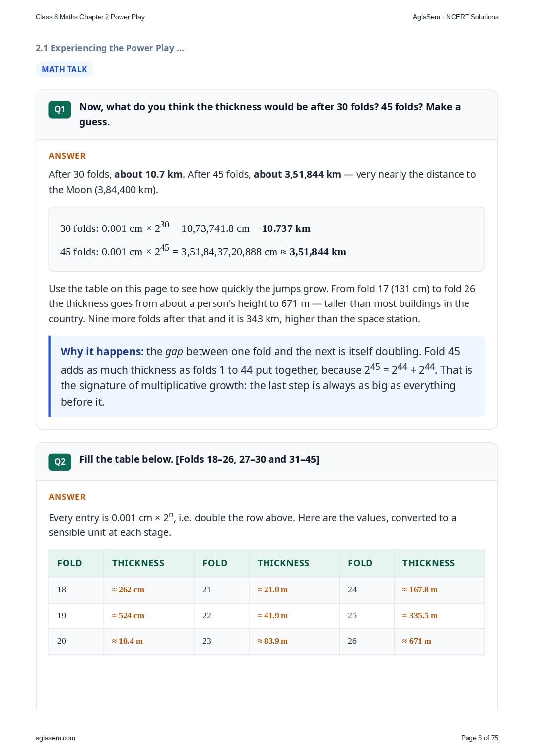This screenshot has width=534, height=756.
Task: Click the 2.1 Experiencing the Power Play heading
Action: click(110, 48)
